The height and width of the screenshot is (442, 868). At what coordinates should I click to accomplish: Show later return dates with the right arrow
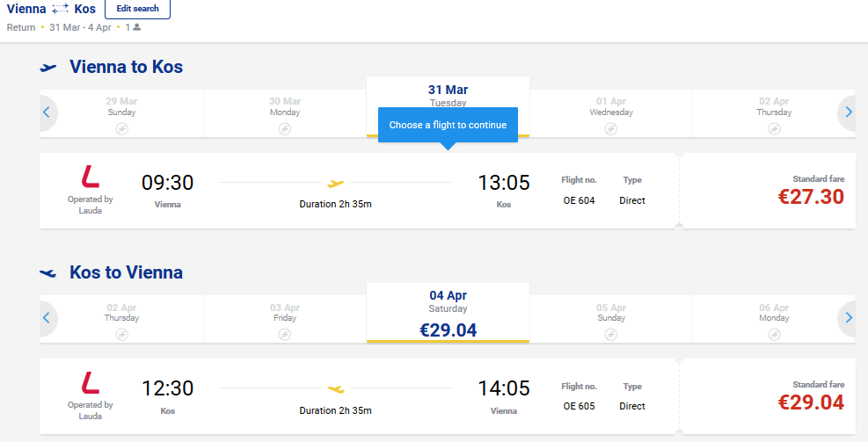[x=849, y=318]
